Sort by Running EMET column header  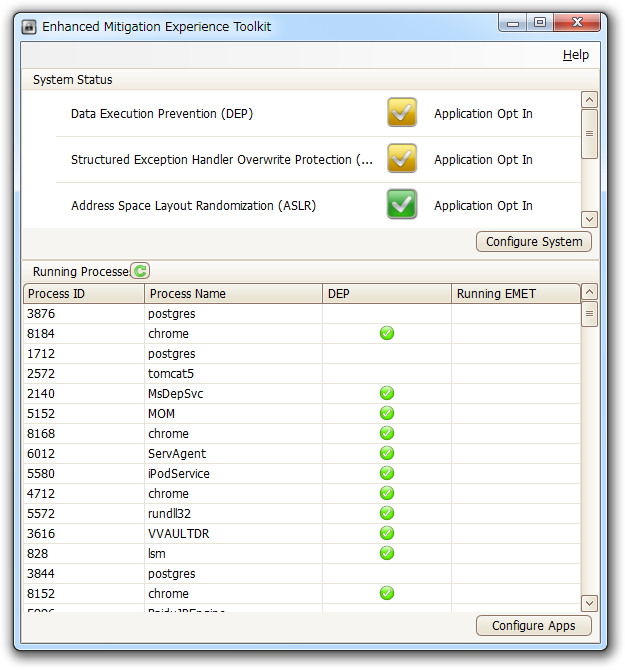516,294
